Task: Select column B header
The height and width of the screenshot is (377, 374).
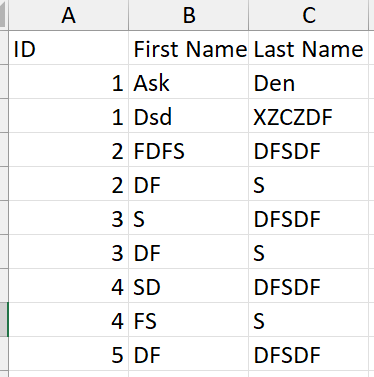Action: click(189, 15)
